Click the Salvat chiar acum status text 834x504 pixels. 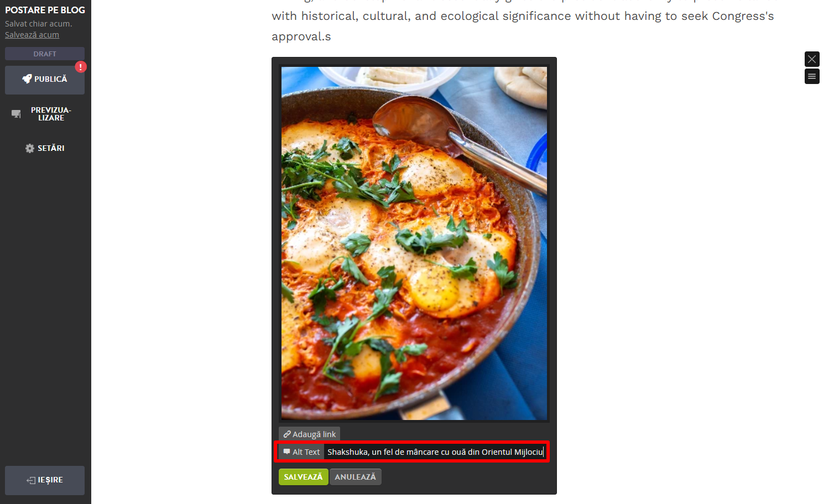click(x=39, y=24)
